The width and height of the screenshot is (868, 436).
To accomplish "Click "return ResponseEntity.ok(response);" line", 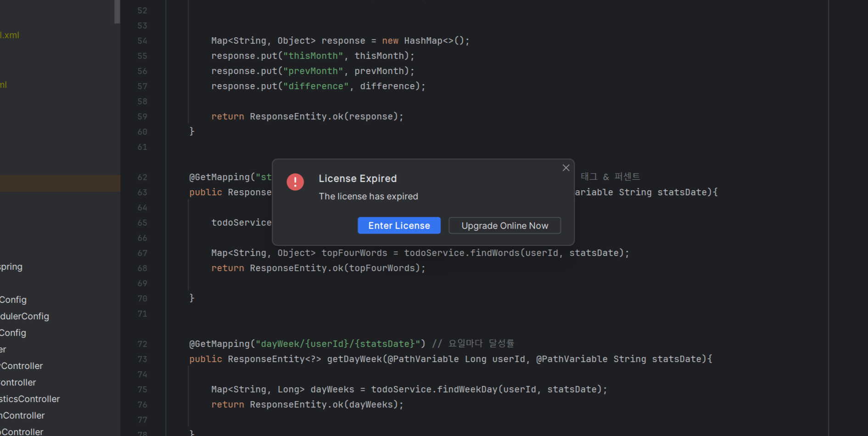I will click(307, 117).
